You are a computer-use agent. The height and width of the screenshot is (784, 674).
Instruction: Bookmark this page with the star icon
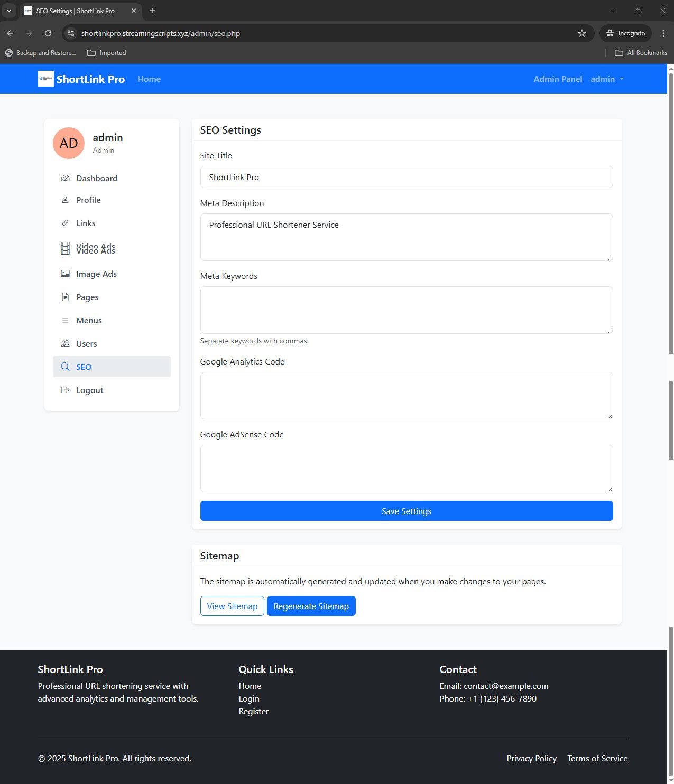582,33
